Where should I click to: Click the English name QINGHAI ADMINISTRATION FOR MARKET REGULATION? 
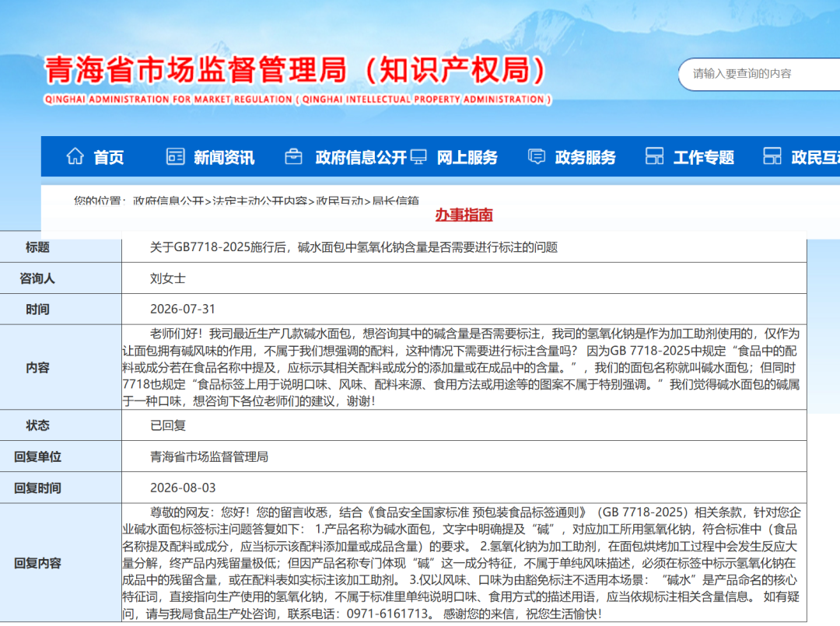pyautogui.click(x=169, y=100)
